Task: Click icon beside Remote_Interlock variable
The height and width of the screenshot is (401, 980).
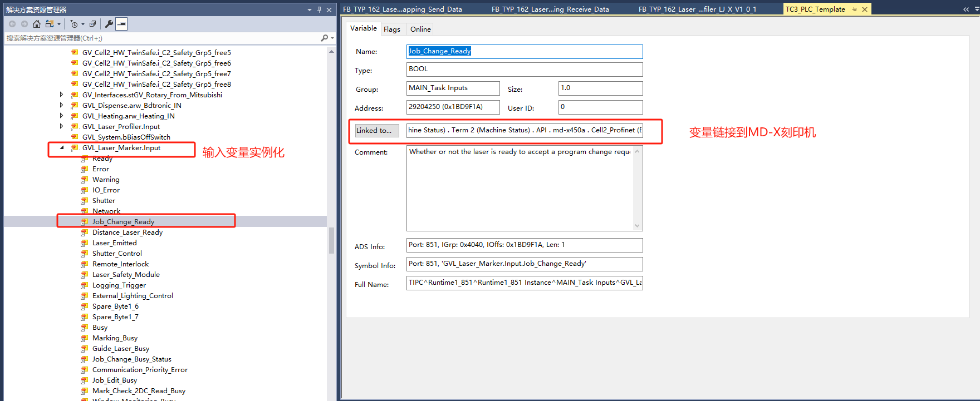Action: pyautogui.click(x=85, y=264)
